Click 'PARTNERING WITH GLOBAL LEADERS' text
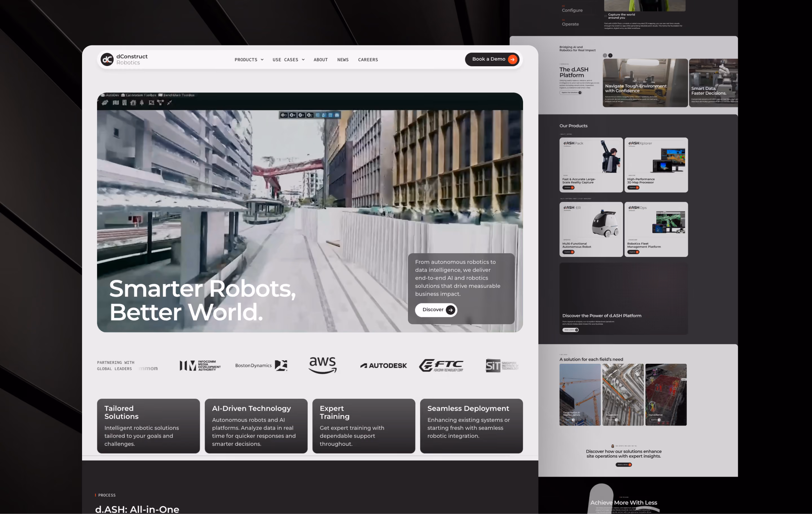812x514 pixels. coord(116,366)
